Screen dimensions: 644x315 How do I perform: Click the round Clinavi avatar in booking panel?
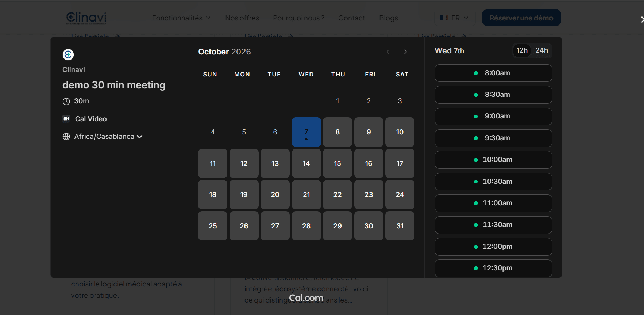coord(68,54)
